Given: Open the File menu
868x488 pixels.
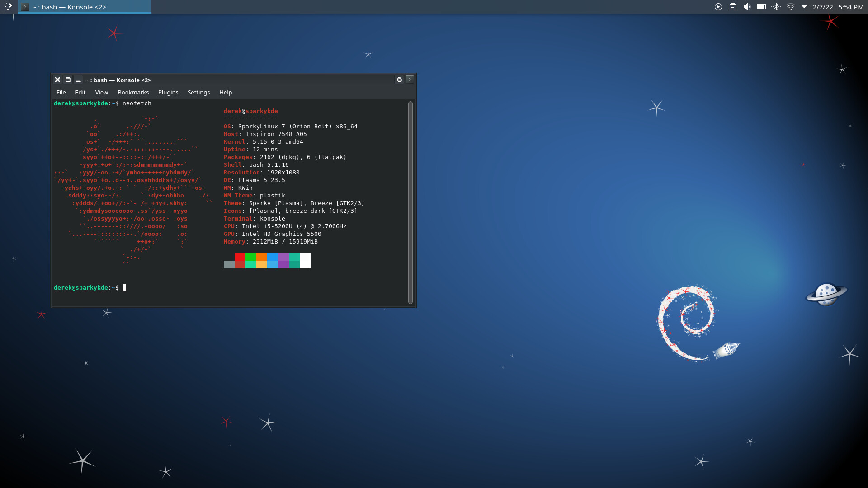Looking at the screenshot, I should coord(61,92).
